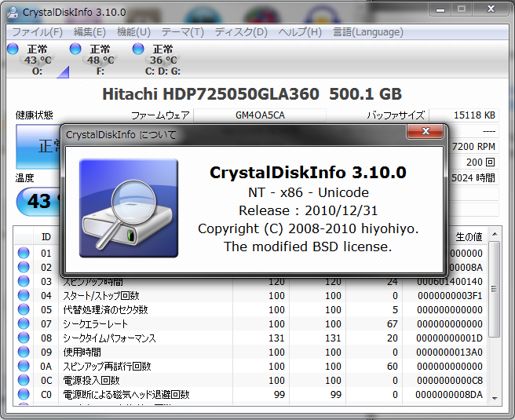Select the 電源断による磁気ヘッド退避回数 row

(x=250, y=394)
